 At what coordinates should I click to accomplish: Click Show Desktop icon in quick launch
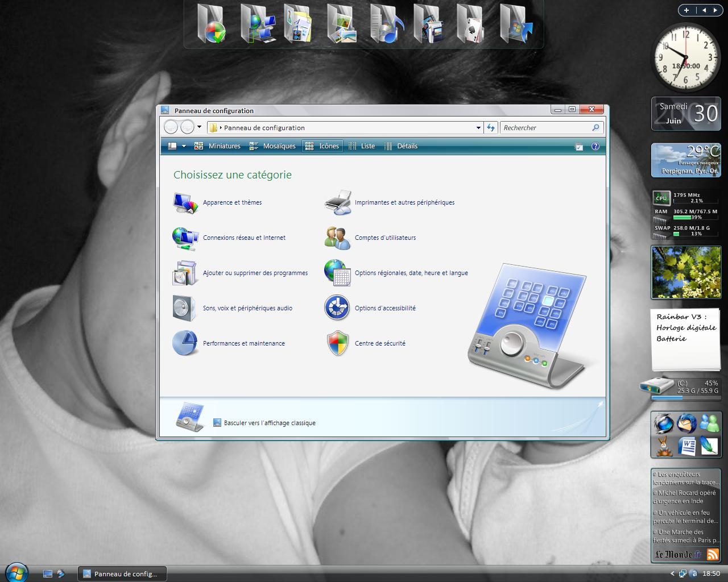[x=48, y=574]
